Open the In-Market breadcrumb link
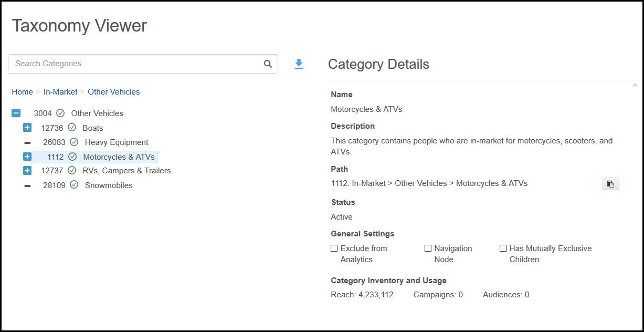This screenshot has width=644, height=332. pos(60,92)
